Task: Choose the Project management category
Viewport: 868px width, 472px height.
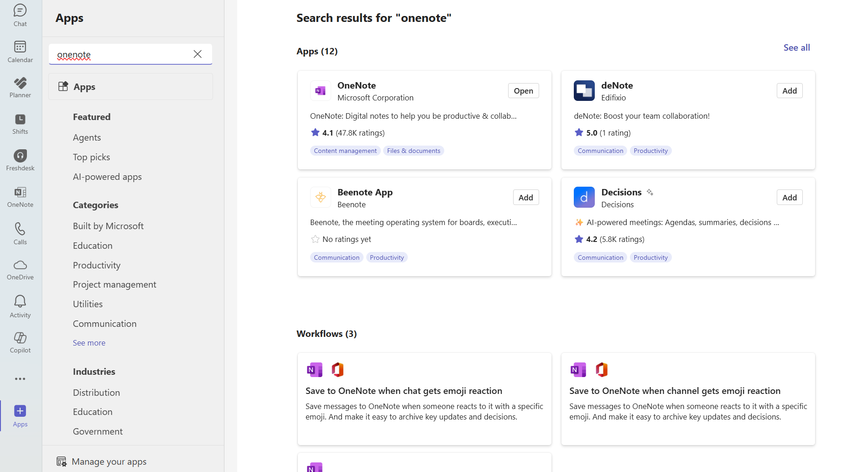Action: pyautogui.click(x=114, y=284)
